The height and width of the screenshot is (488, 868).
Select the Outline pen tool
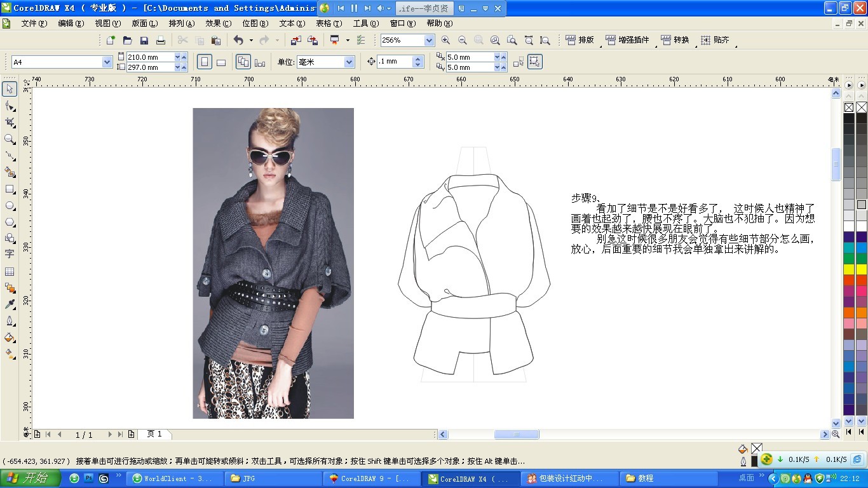pos(10,321)
